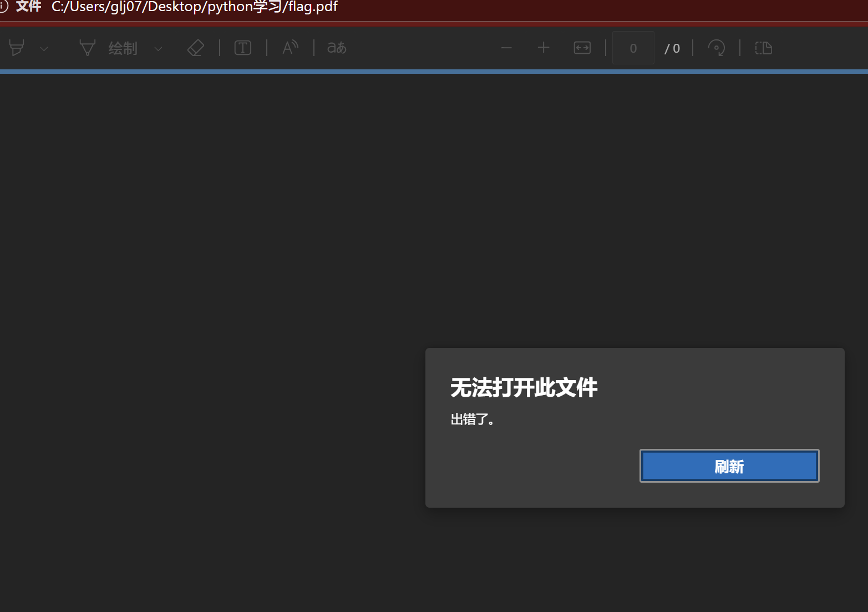
Task: Click the flag.pdf file path in address bar
Action: pyautogui.click(x=194, y=7)
